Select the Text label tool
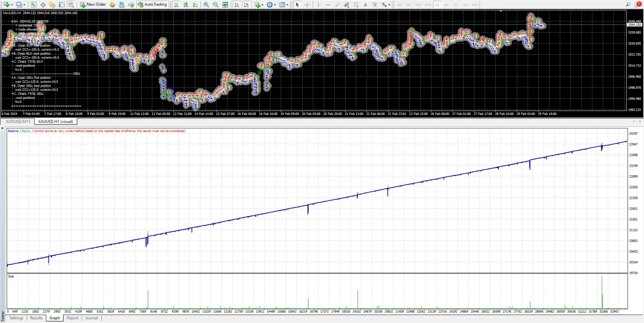The width and height of the screenshot is (644, 323). coord(365,5)
